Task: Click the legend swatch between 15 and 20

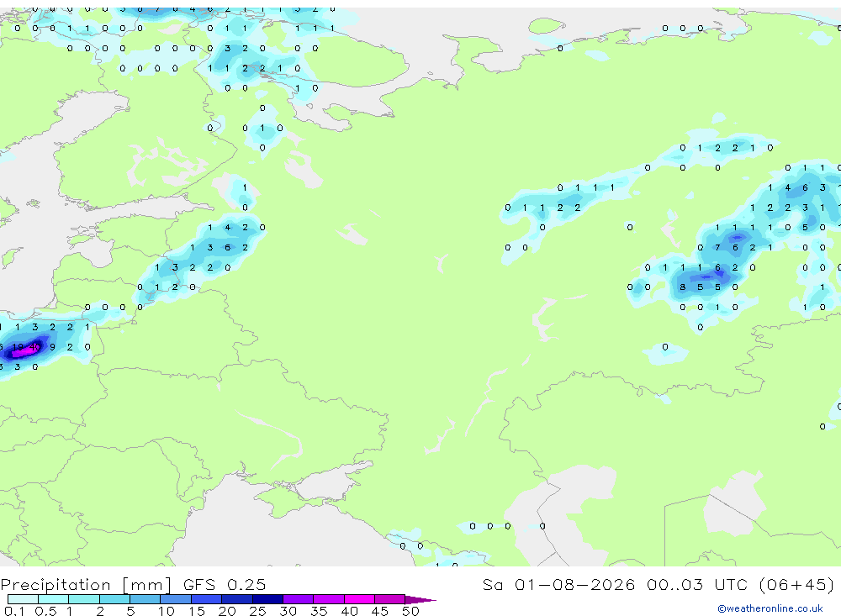Action: (207, 599)
